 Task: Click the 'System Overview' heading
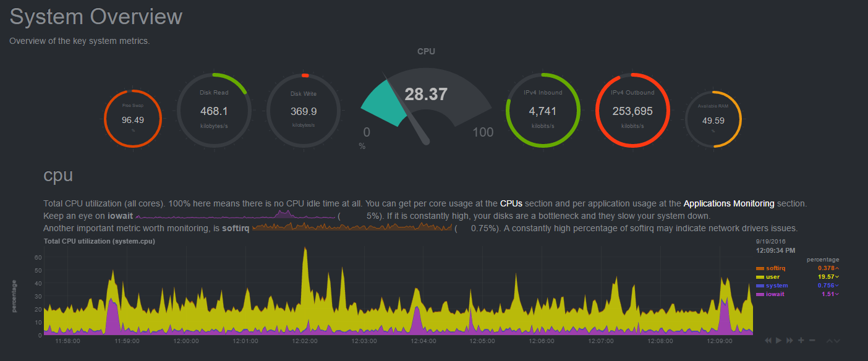96,17
